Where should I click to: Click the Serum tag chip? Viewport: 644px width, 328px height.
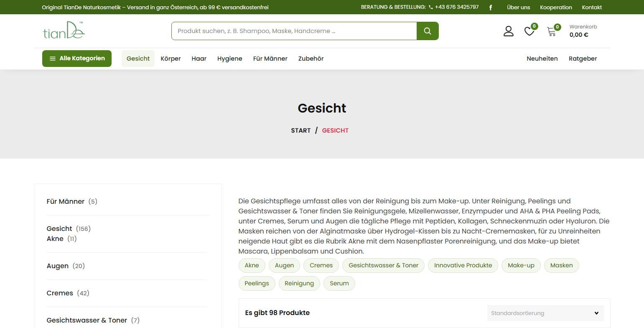339,283
